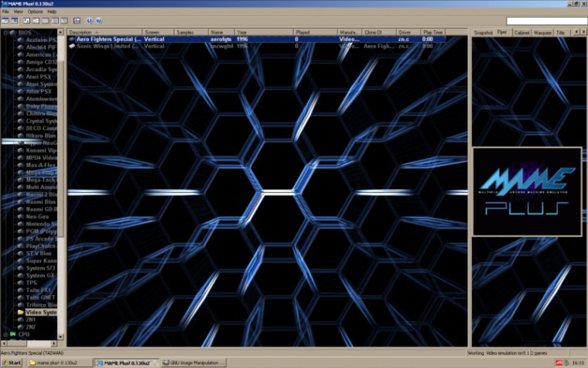Click folder tree horizontal scroll-right arrow
Image resolution: width=588 pixels, height=368 pixels.
(54, 343)
